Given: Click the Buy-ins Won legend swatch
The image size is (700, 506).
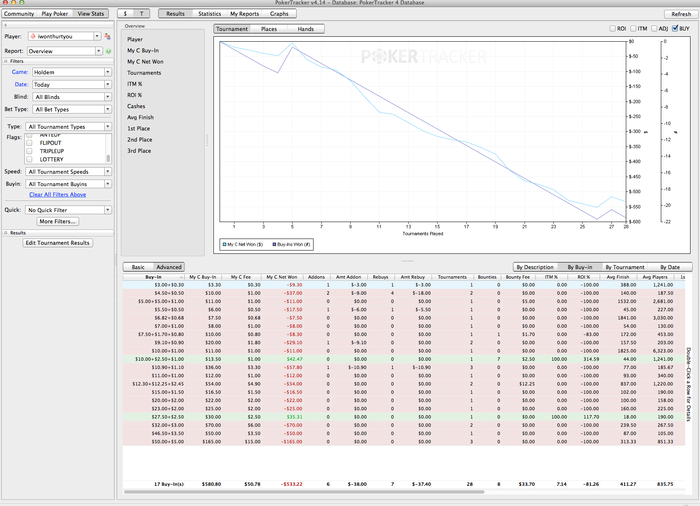Looking at the screenshot, I should (274, 244).
